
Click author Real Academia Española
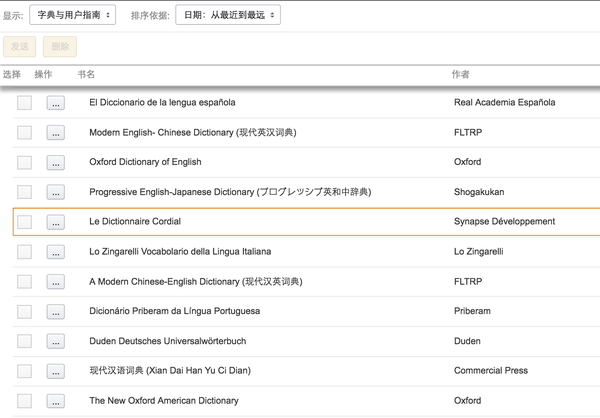pyautogui.click(x=505, y=103)
